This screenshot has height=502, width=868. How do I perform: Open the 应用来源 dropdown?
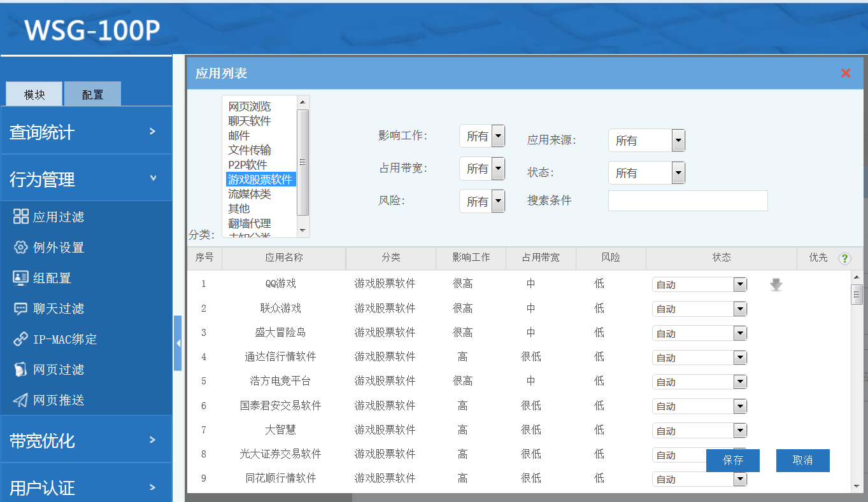(678, 141)
